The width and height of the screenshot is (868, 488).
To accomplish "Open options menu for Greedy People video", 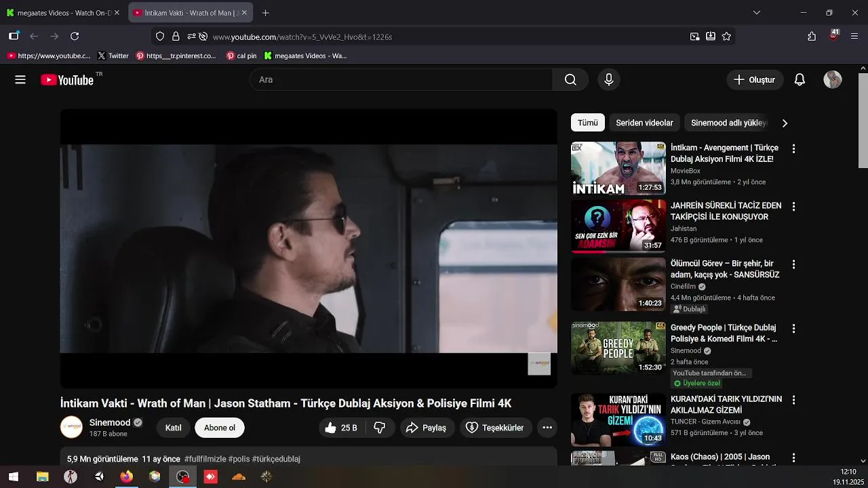I will click(x=793, y=328).
